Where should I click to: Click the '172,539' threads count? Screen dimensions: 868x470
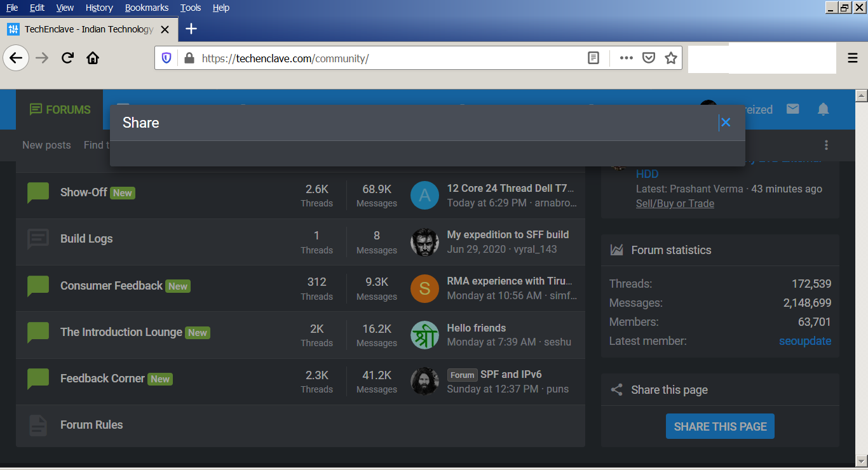click(x=811, y=284)
